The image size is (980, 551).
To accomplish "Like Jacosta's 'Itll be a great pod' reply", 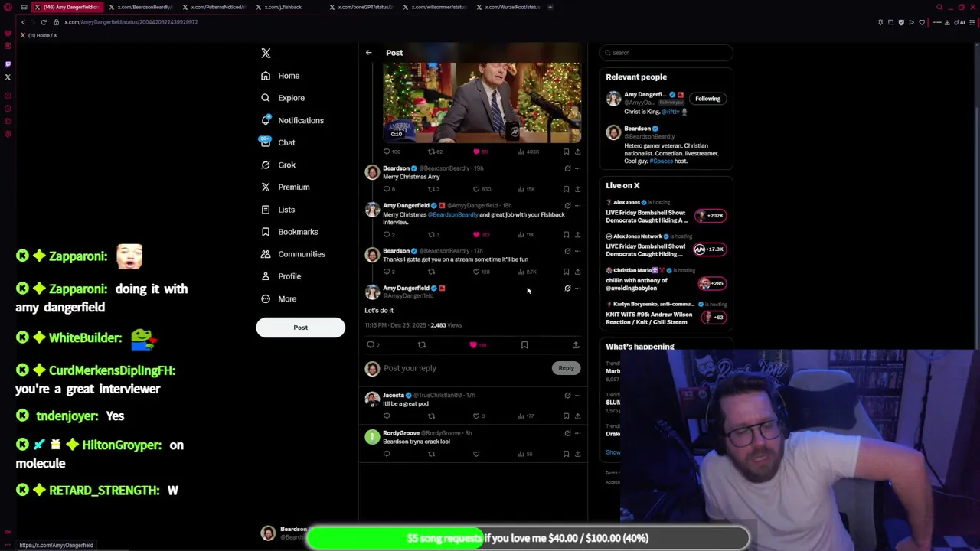I will 476,416.
